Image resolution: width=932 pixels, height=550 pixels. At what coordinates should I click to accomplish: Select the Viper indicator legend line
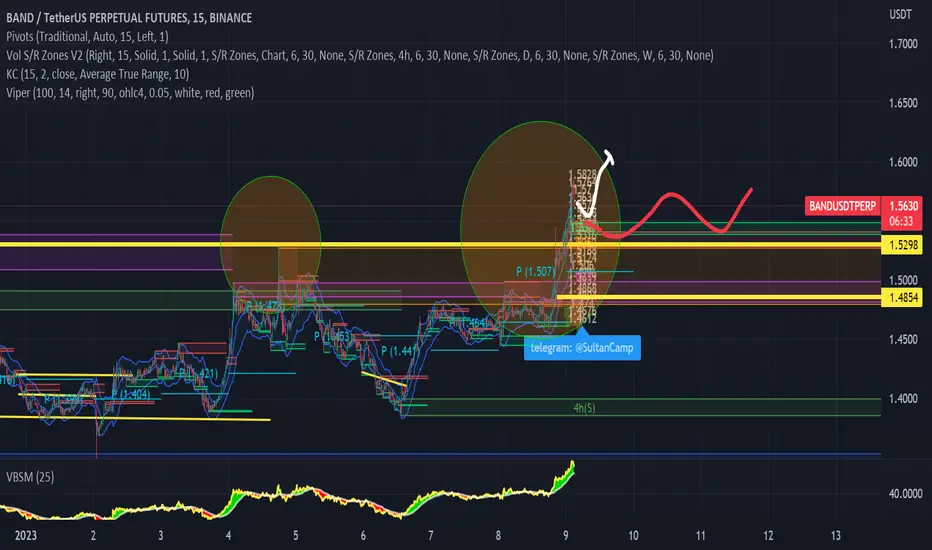130,93
